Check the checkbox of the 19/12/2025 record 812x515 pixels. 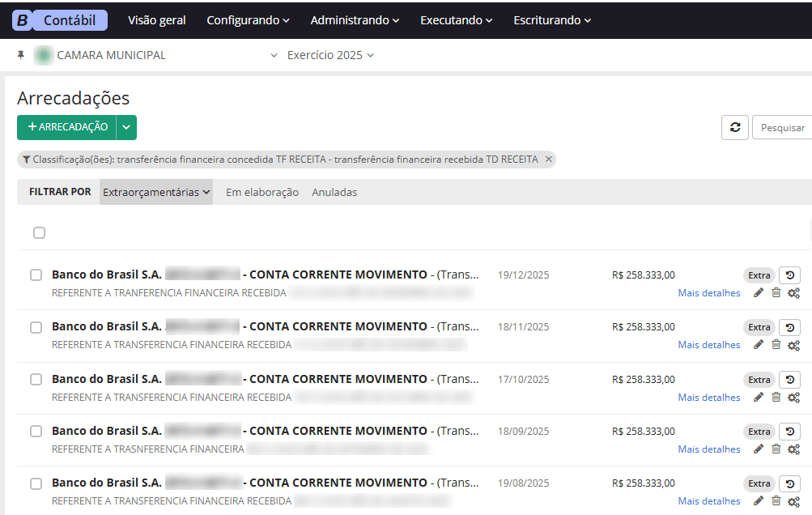pyautogui.click(x=36, y=273)
